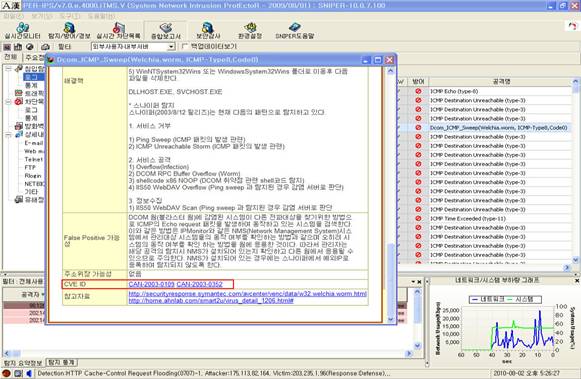The width and height of the screenshot is (581, 379).
Task: Select the Telnet tree item
Action: [x=33, y=159]
